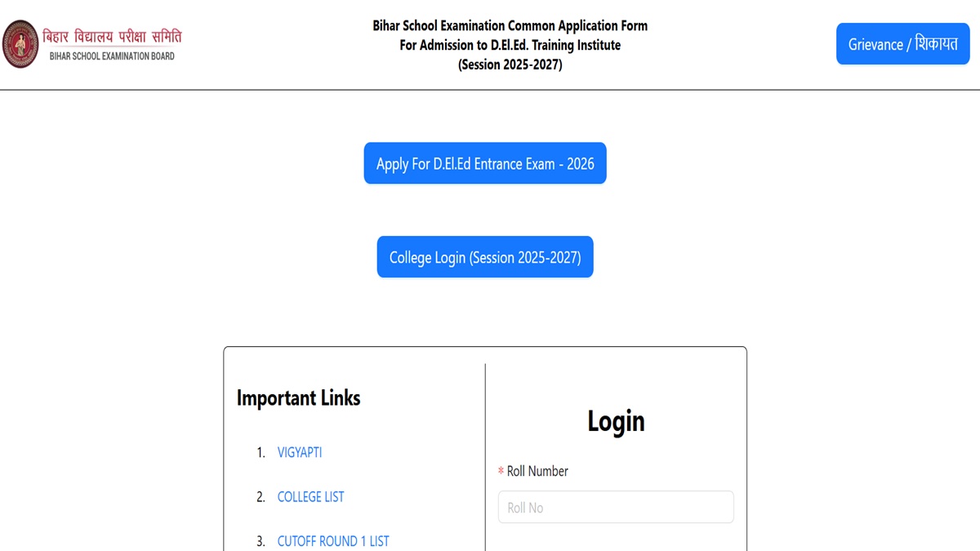This screenshot has width=980, height=551.
Task: Click the 'Important Links' heading
Action: click(x=298, y=398)
